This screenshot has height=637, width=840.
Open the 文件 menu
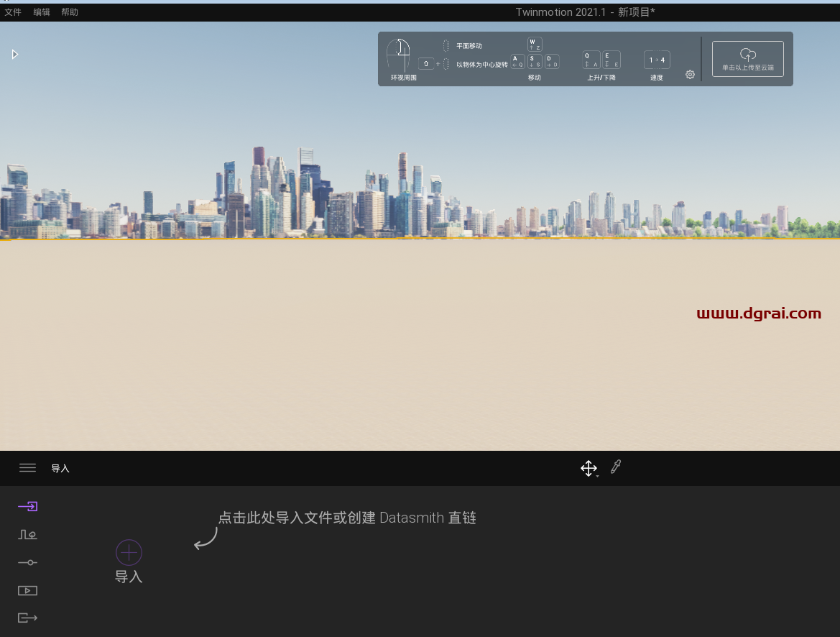(x=13, y=12)
